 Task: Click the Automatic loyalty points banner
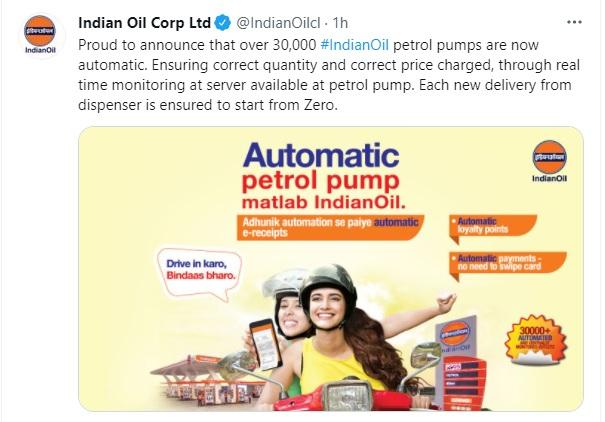coord(493,227)
